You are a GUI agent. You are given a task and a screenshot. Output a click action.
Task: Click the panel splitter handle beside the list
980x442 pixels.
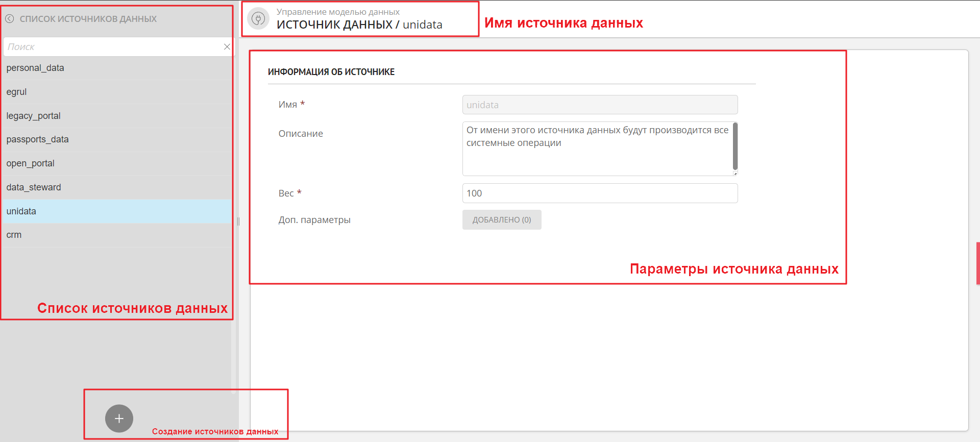coord(238,222)
